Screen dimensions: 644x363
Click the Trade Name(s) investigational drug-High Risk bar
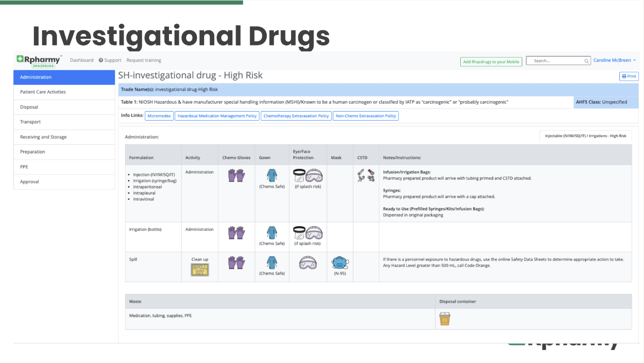[x=378, y=89]
